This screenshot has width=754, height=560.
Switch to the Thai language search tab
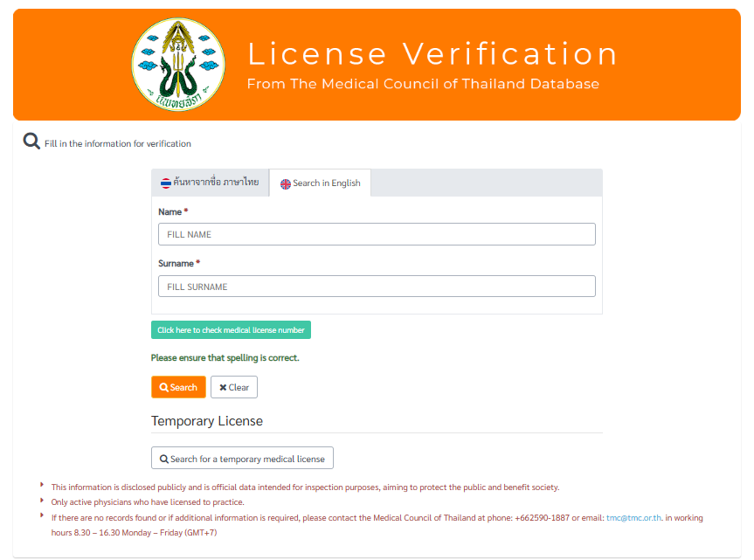click(x=210, y=183)
